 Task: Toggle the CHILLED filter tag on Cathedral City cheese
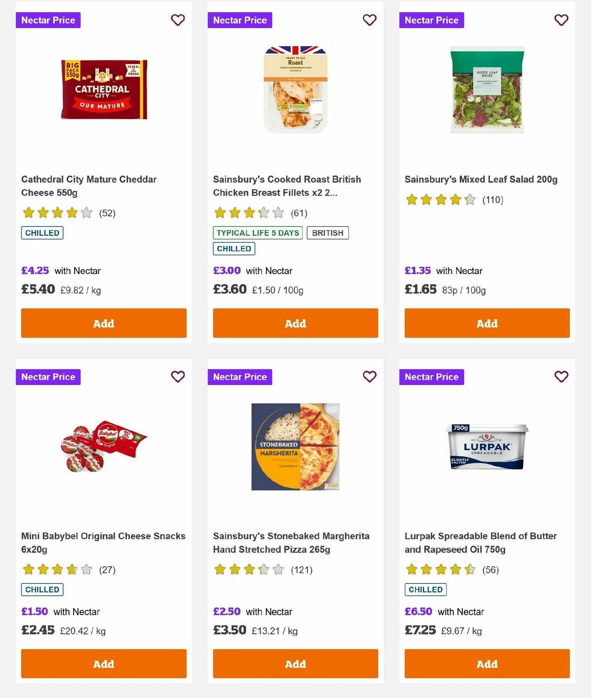(42, 232)
